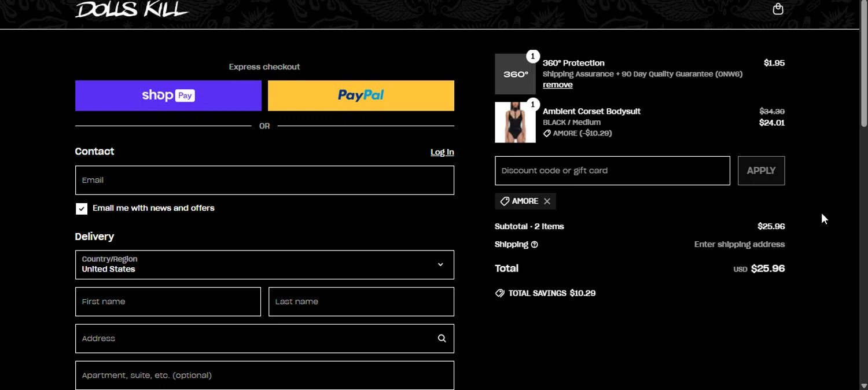
Task: Remove the 360° Protection item
Action: click(x=558, y=85)
